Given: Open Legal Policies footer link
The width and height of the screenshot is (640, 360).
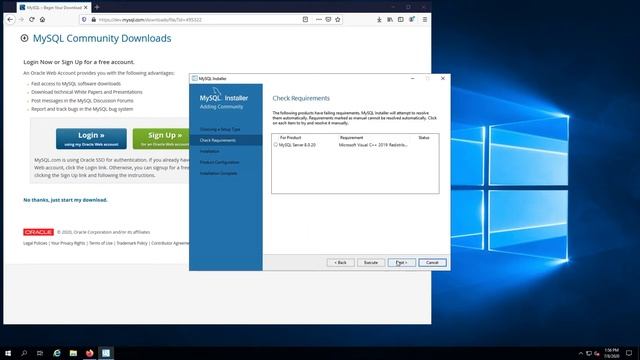Looking at the screenshot, I should [x=35, y=243].
